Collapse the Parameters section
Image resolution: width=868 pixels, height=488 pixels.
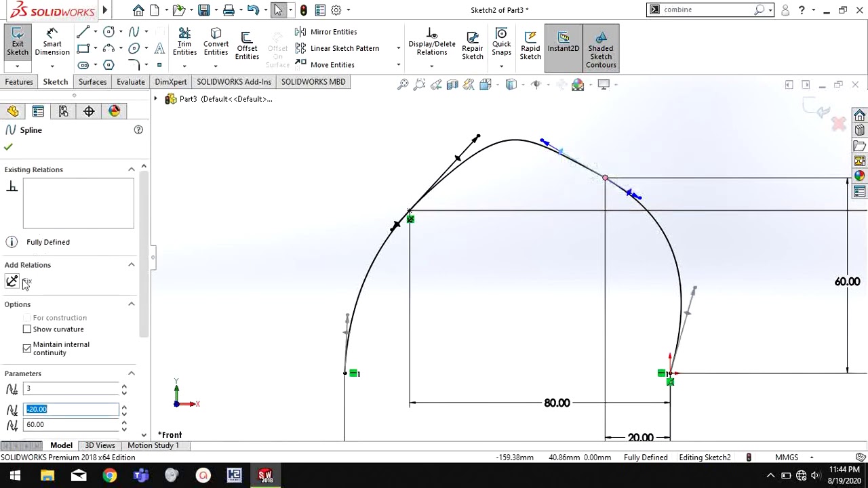(132, 373)
